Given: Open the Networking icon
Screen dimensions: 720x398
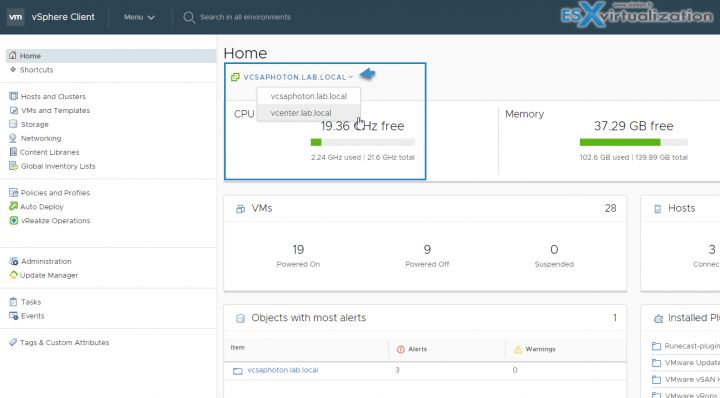Looking at the screenshot, I should click(x=13, y=138).
